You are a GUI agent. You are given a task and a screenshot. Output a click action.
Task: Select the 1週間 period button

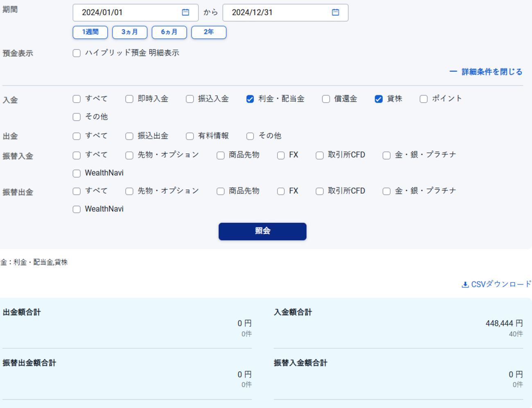90,32
